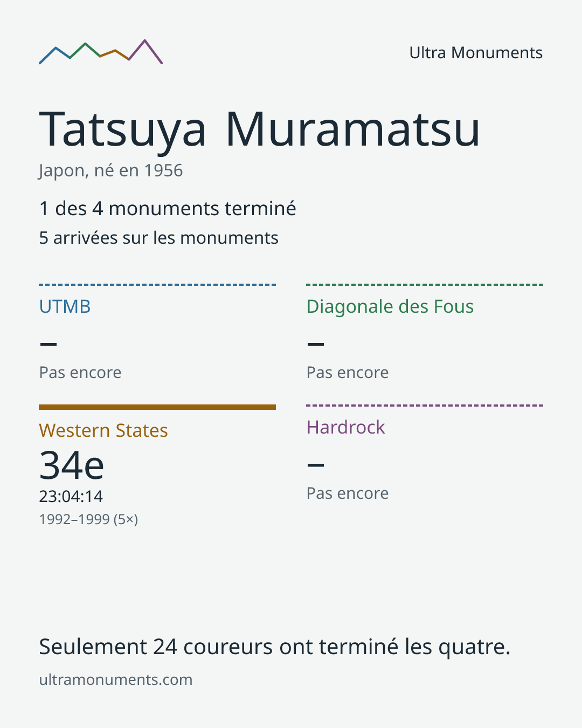Visit the ultramonuments.com link

point(116,679)
